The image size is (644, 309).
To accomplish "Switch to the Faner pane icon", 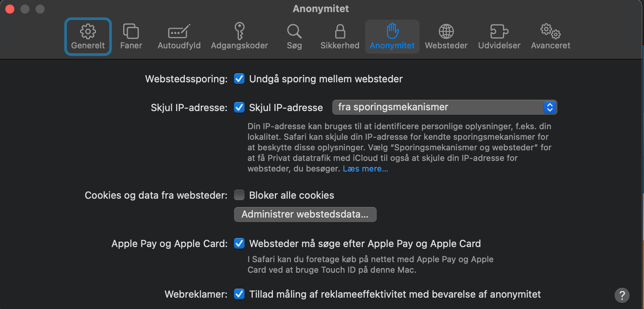I will tap(131, 37).
